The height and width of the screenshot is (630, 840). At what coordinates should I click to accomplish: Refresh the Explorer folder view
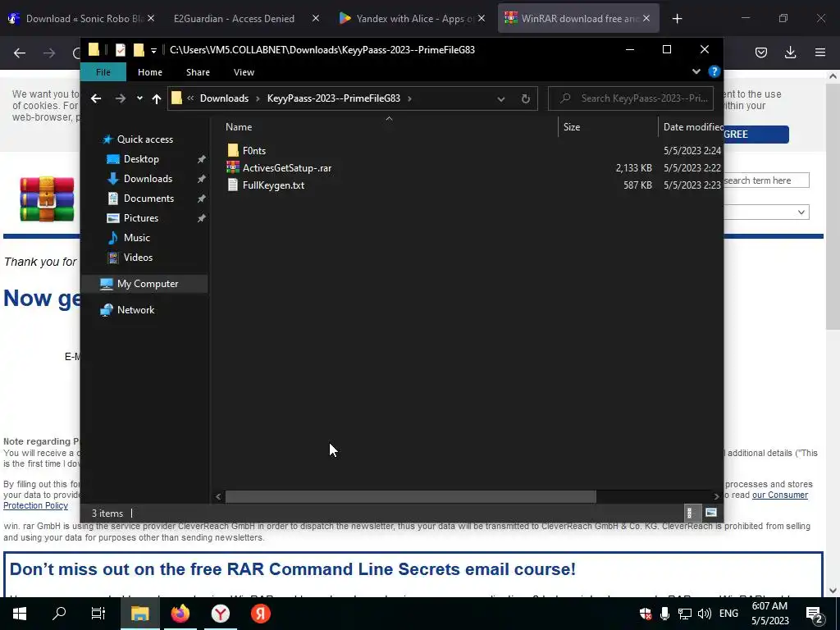tap(526, 98)
